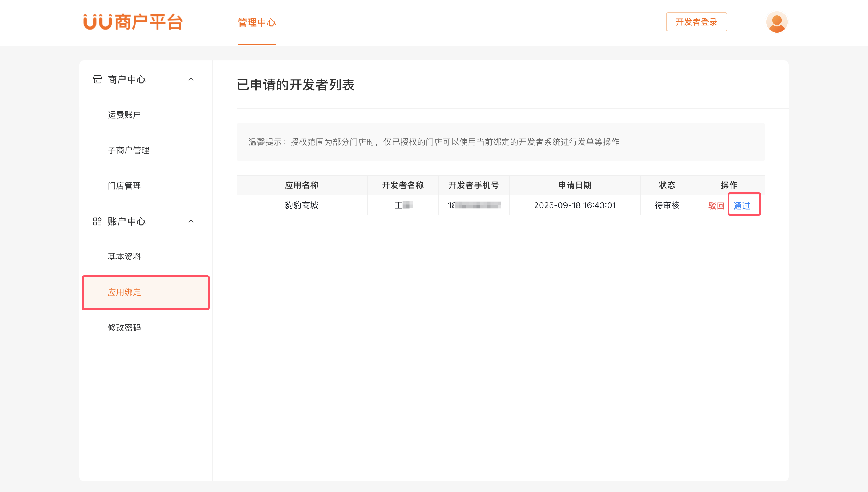
Task: Open the user avatar icon
Action: [776, 22]
